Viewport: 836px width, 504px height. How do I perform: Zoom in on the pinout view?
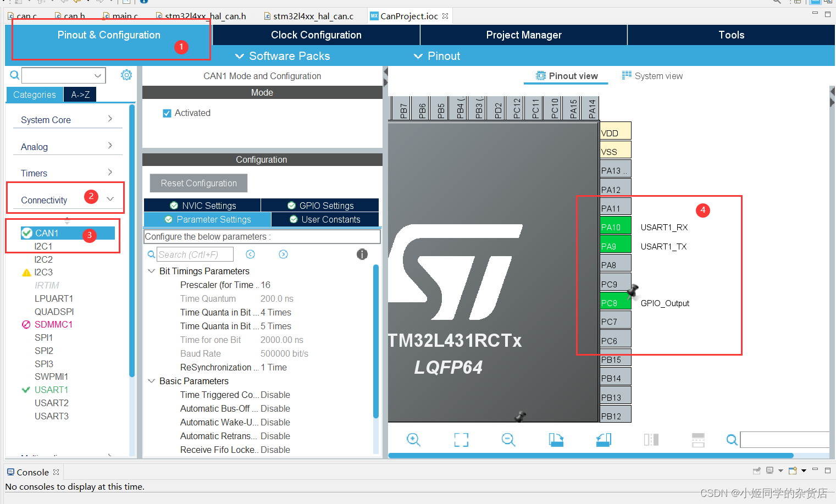(x=414, y=440)
